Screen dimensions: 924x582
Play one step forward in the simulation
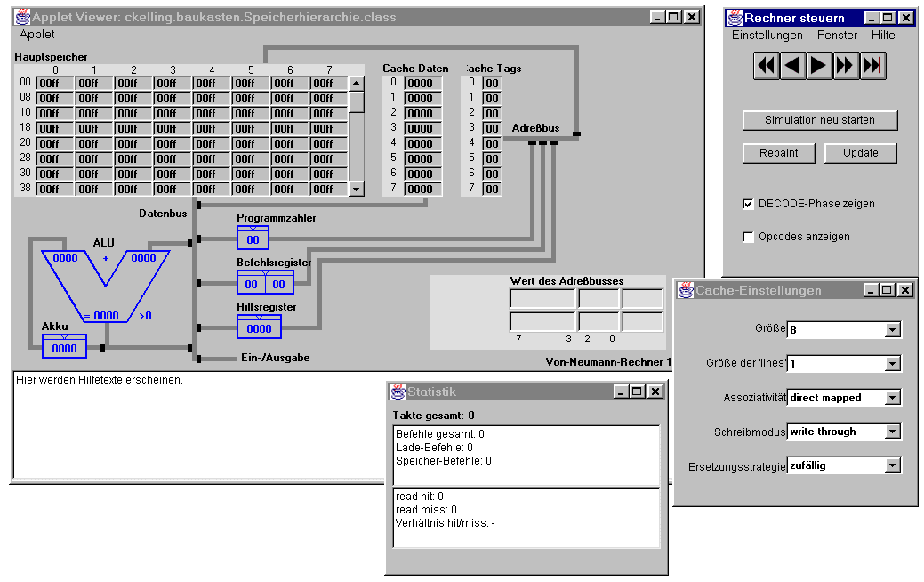pyautogui.click(x=819, y=66)
